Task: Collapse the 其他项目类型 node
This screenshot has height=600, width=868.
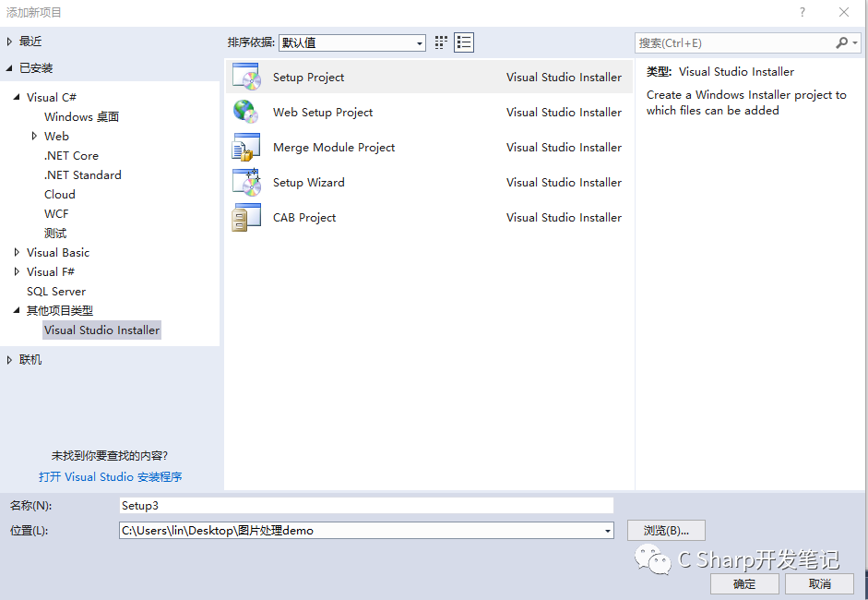Action: tap(17, 310)
